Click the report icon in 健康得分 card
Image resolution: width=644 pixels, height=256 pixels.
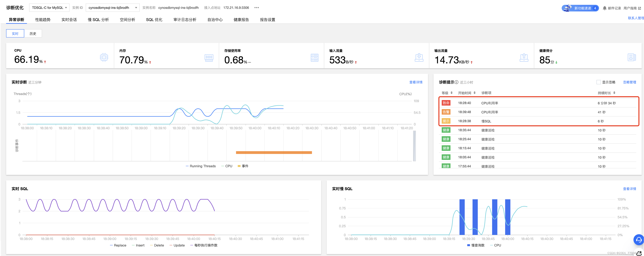coord(632,57)
